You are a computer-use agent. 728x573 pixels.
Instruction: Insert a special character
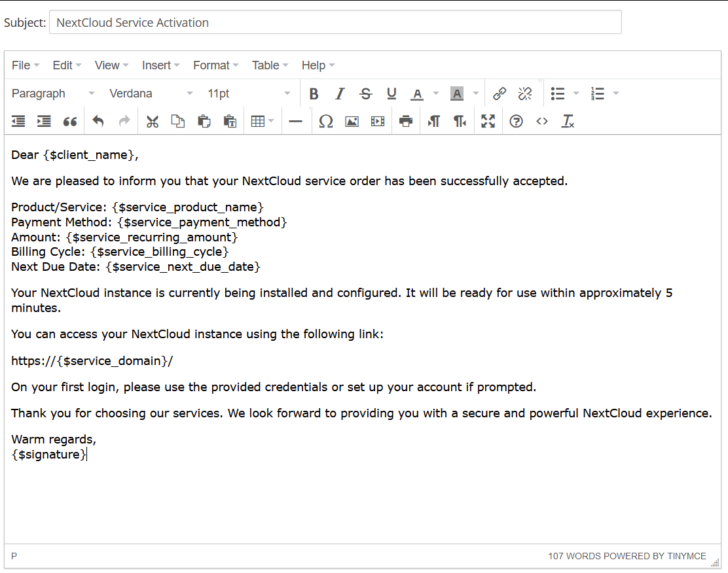point(325,120)
